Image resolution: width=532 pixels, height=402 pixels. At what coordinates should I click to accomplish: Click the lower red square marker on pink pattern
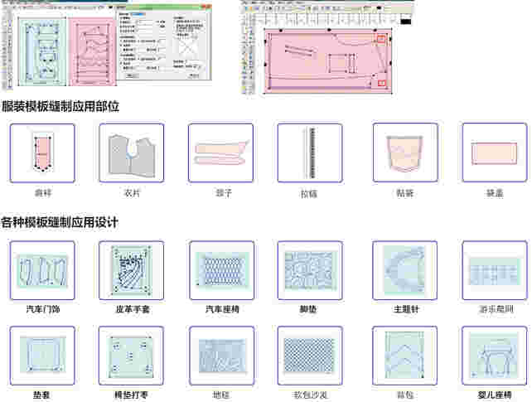382,83
